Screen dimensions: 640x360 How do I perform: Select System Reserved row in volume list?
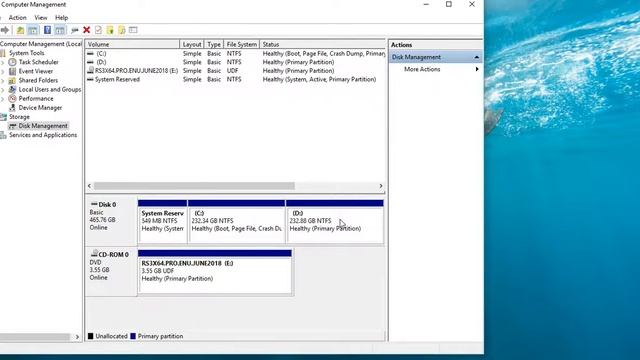tap(236, 79)
